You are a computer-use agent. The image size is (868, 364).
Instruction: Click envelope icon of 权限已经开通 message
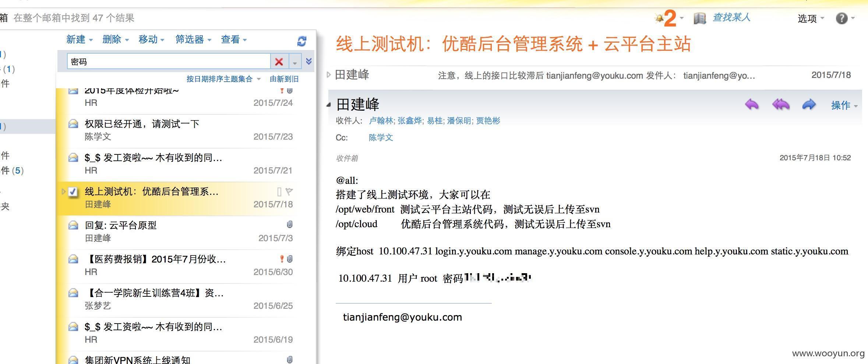click(73, 124)
